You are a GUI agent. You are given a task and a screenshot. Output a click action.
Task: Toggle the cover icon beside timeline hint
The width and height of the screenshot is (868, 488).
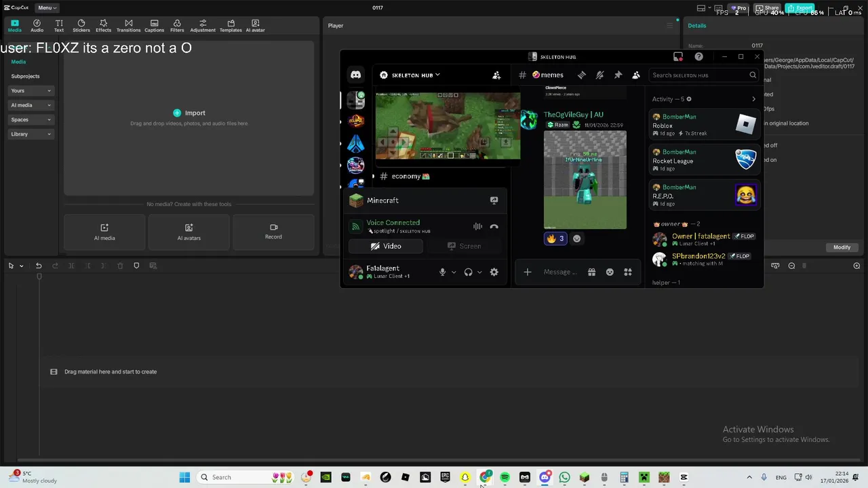tap(54, 371)
